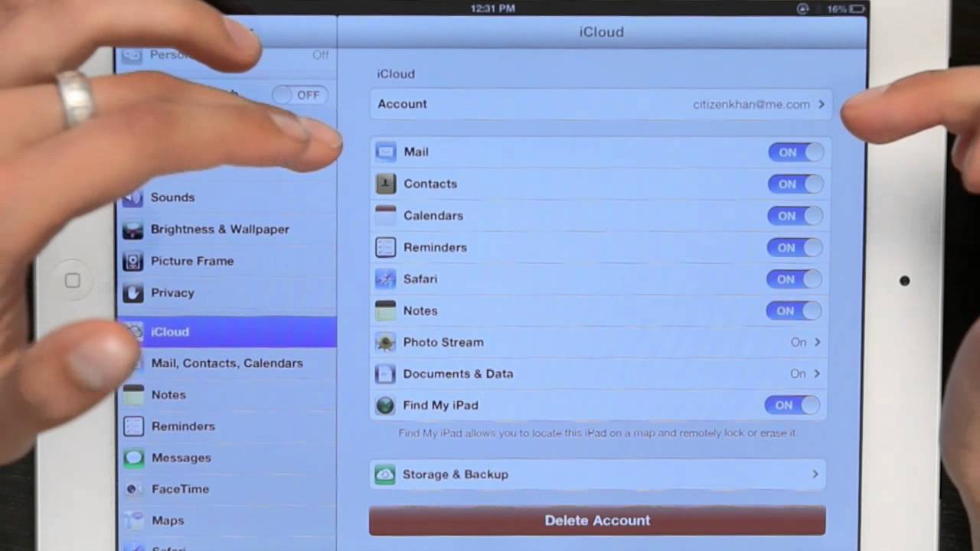
Task: Open Messages settings in sidebar
Action: pos(227,458)
